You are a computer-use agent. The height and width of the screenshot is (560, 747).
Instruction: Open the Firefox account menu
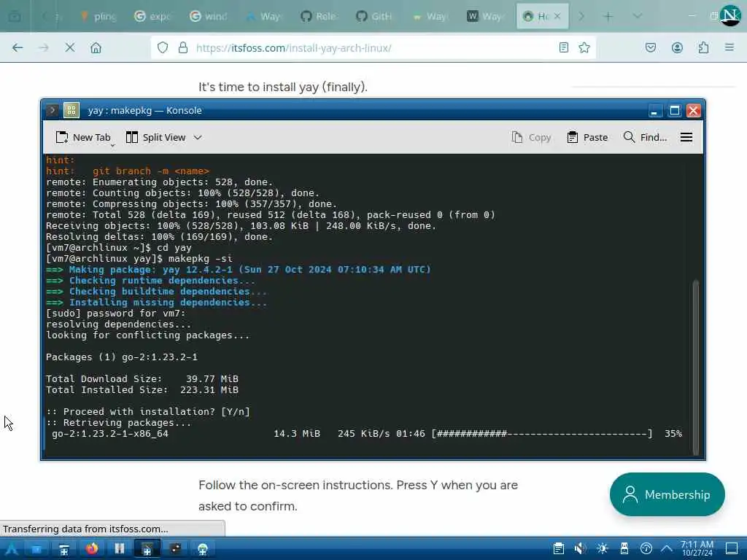click(677, 47)
